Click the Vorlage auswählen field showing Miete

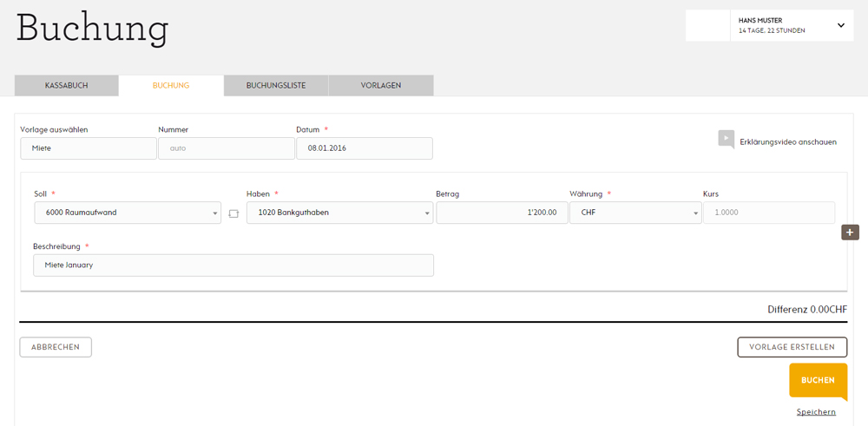pos(89,148)
